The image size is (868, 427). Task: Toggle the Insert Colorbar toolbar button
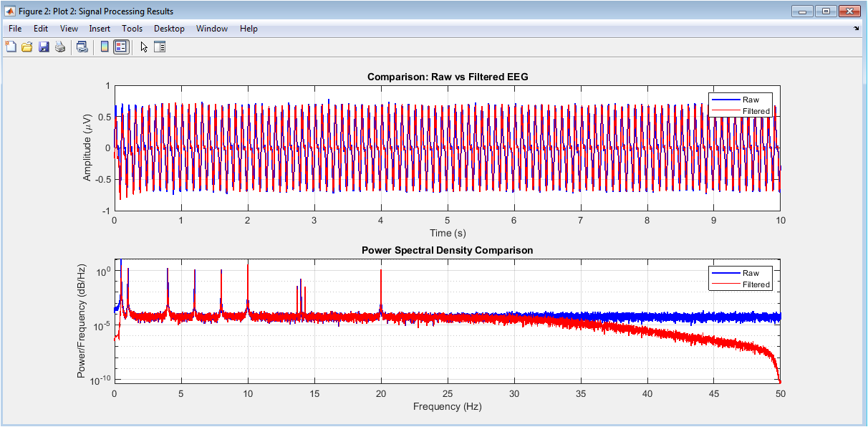coord(105,47)
